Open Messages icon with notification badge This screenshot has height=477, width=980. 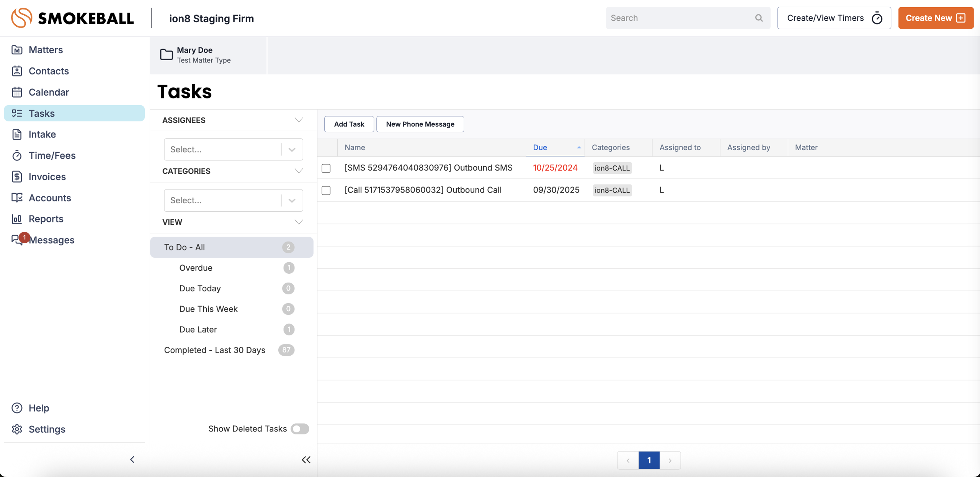click(18, 240)
